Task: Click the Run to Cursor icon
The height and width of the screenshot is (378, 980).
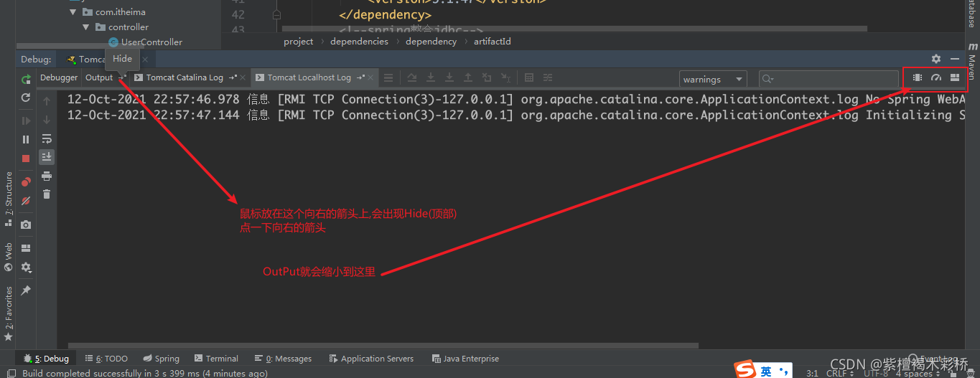Action: (505, 77)
